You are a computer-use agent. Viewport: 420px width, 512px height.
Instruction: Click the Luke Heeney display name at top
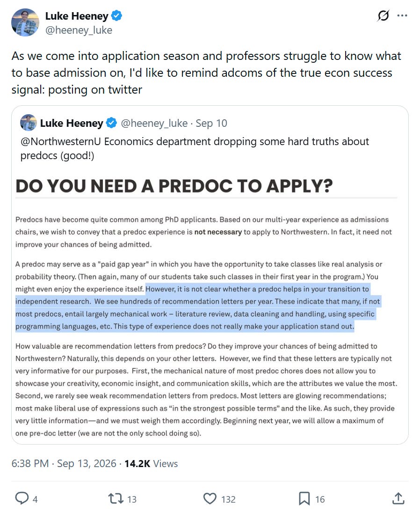(x=77, y=15)
